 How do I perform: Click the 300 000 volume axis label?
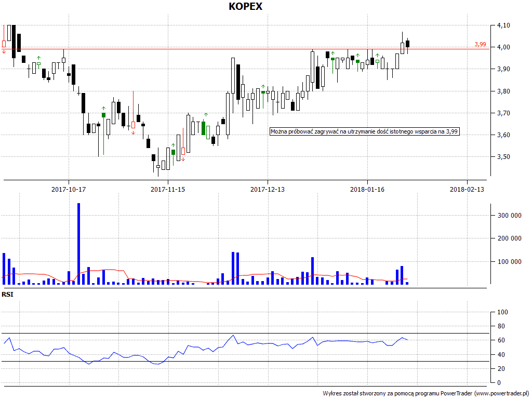509,216
